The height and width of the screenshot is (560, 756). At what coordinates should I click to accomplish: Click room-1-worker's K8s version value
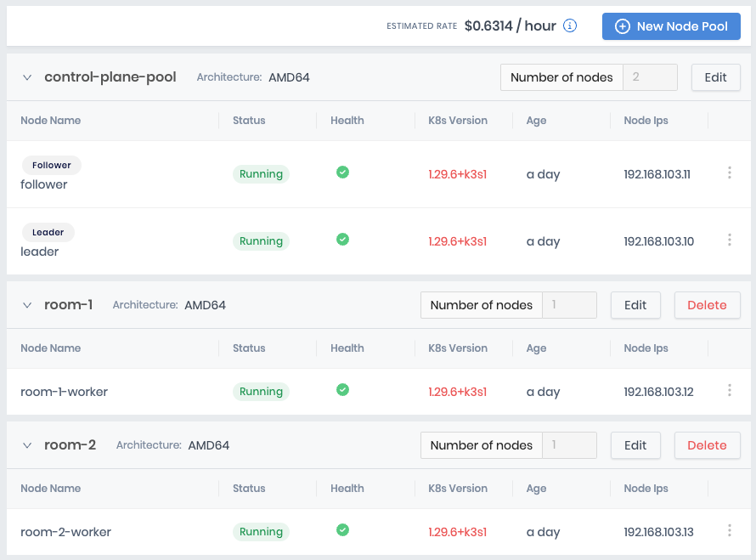[458, 392]
